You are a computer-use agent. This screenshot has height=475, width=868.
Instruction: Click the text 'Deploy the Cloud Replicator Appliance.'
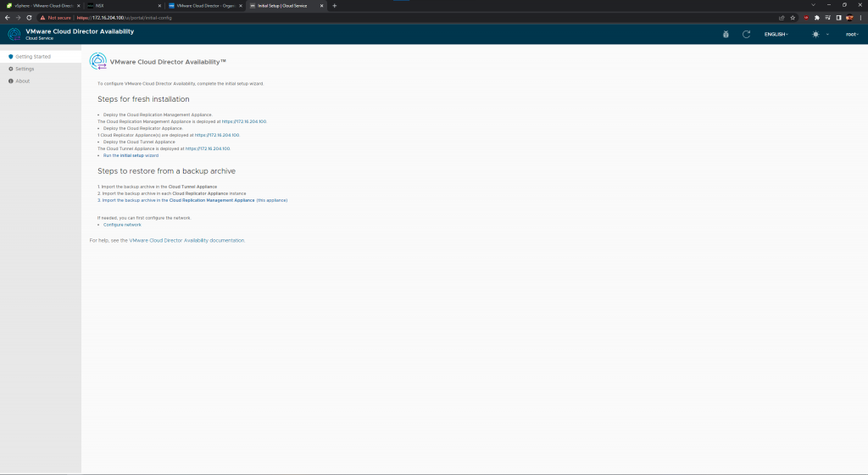(142, 128)
